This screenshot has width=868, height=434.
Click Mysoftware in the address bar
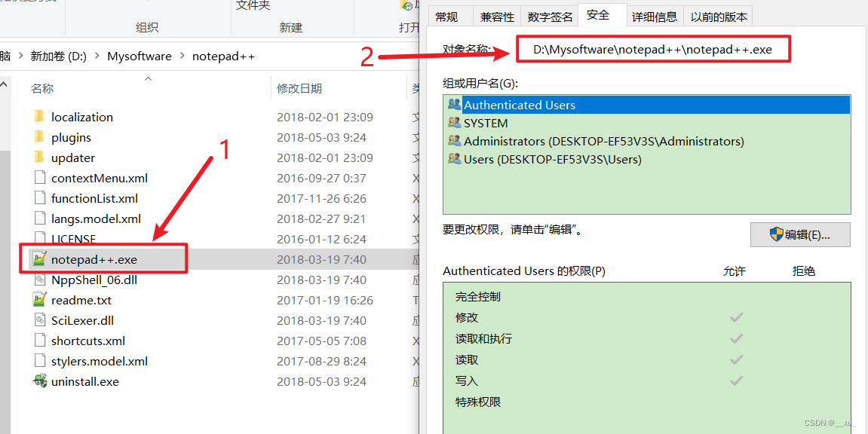coord(140,56)
